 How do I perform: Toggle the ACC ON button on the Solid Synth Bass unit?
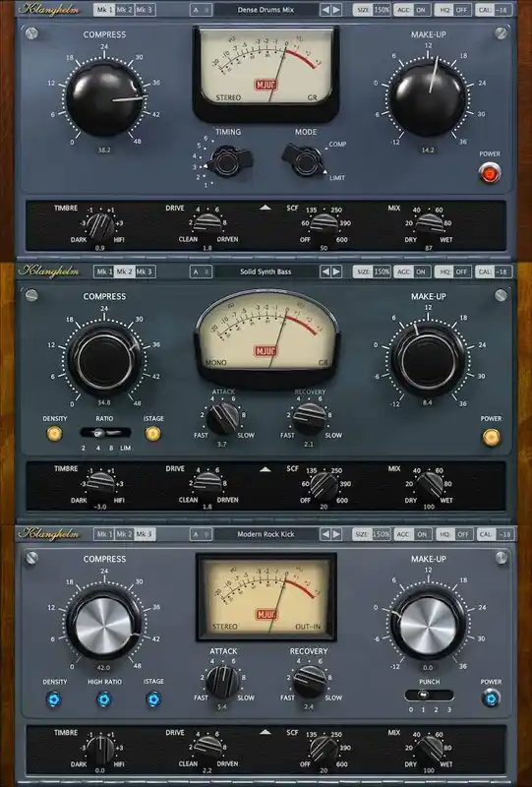[413, 272]
